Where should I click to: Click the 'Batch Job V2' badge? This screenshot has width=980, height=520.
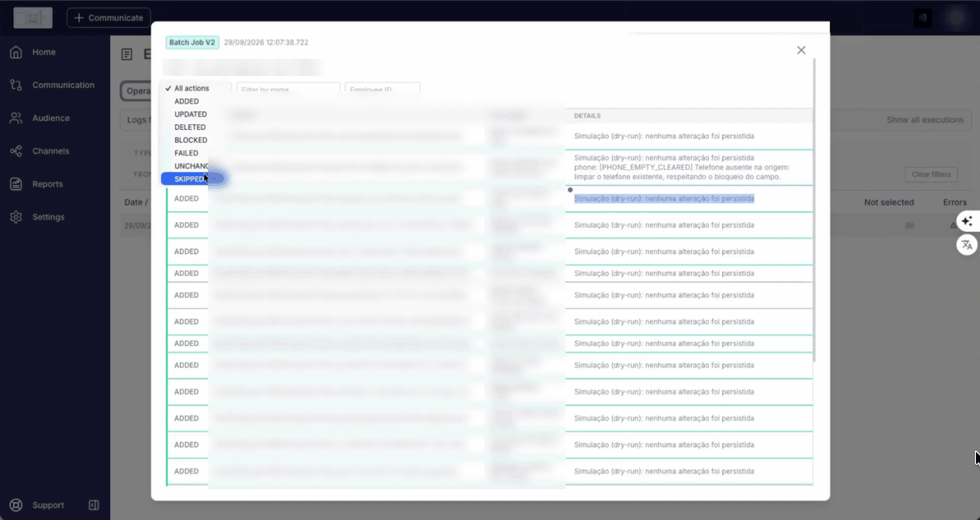[x=192, y=42]
